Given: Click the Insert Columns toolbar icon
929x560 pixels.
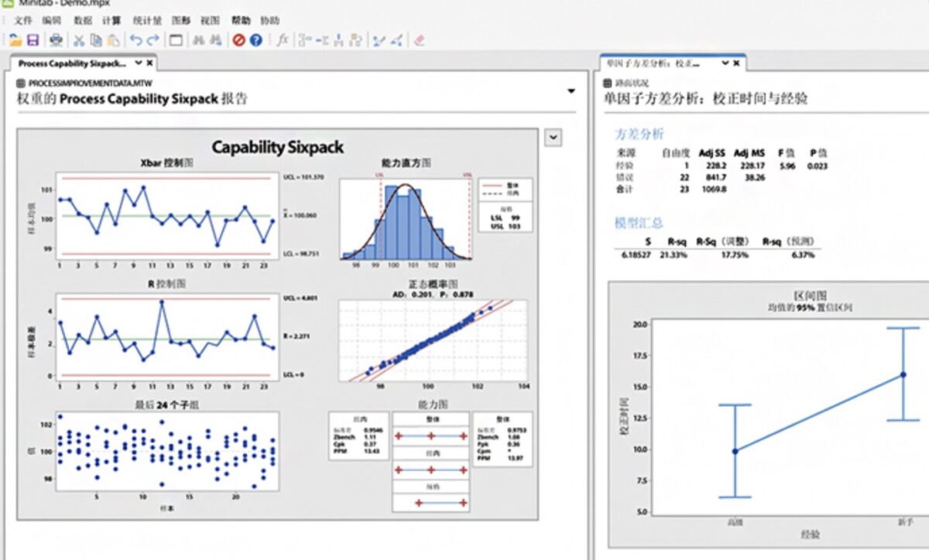Looking at the screenshot, I should coord(339,40).
